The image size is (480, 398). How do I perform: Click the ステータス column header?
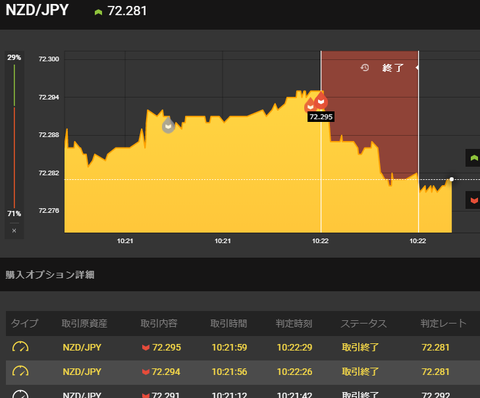364,323
